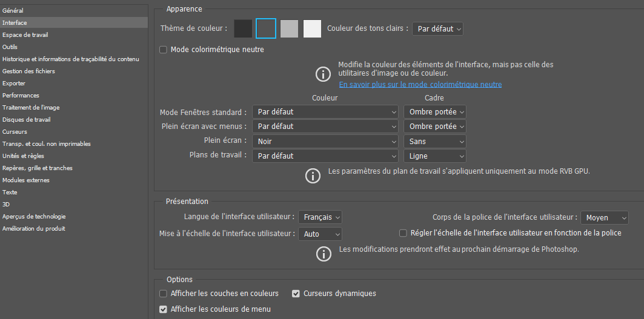
Task: Select Modules externes category
Action: [x=74, y=180]
